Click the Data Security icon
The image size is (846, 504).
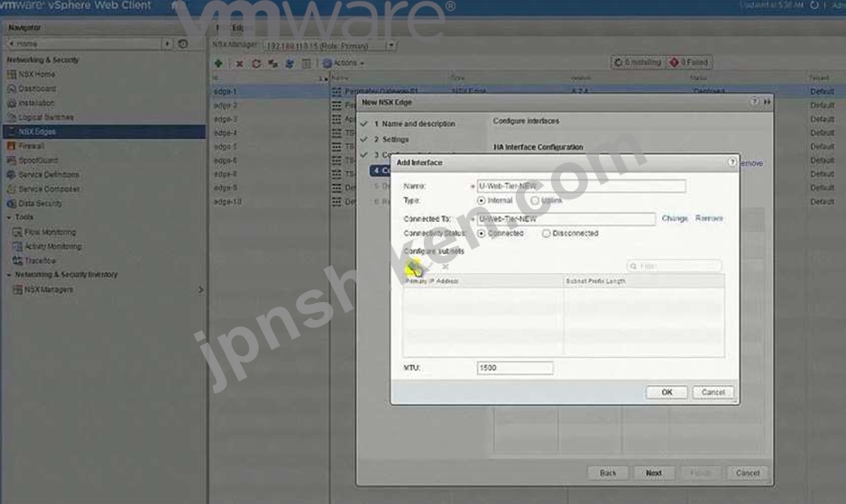point(12,204)
